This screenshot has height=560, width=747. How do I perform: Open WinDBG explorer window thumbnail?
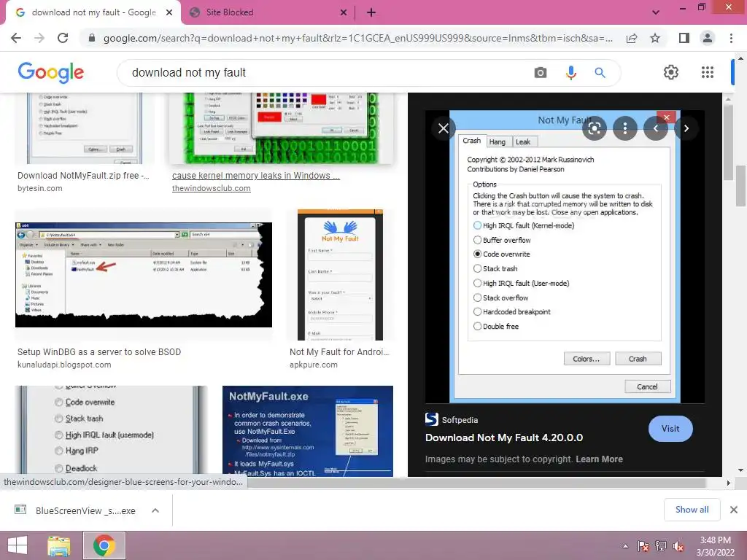(144, 275)
